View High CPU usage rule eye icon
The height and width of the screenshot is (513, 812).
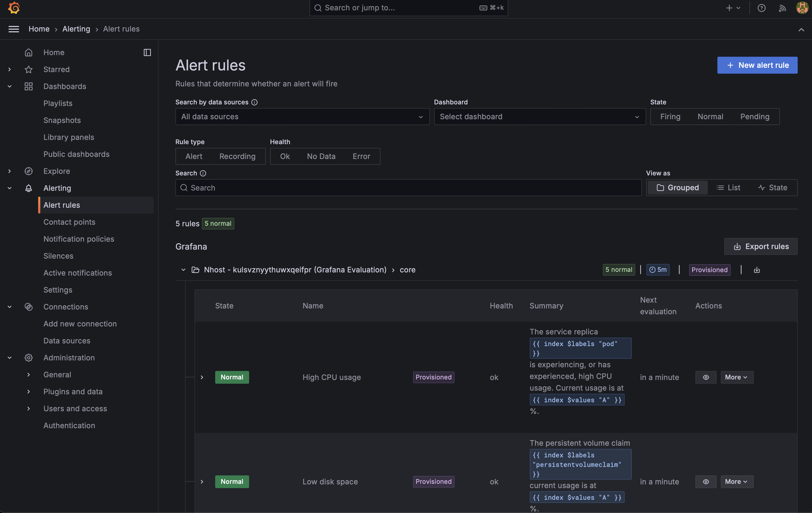click(705, 377)
